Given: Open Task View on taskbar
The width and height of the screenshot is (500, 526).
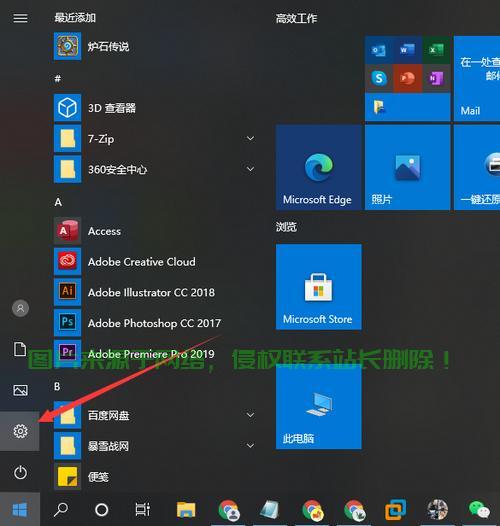Looking at the screenshot, I should 143,510.
